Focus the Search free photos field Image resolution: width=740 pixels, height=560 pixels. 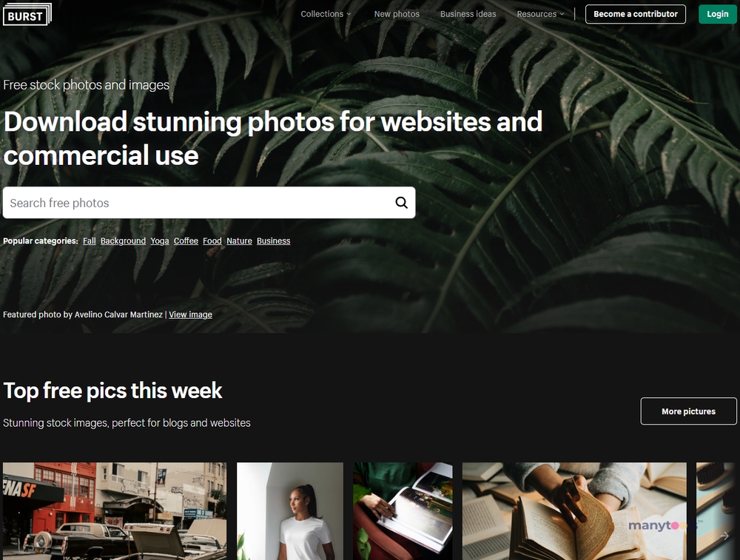(209, 203)
